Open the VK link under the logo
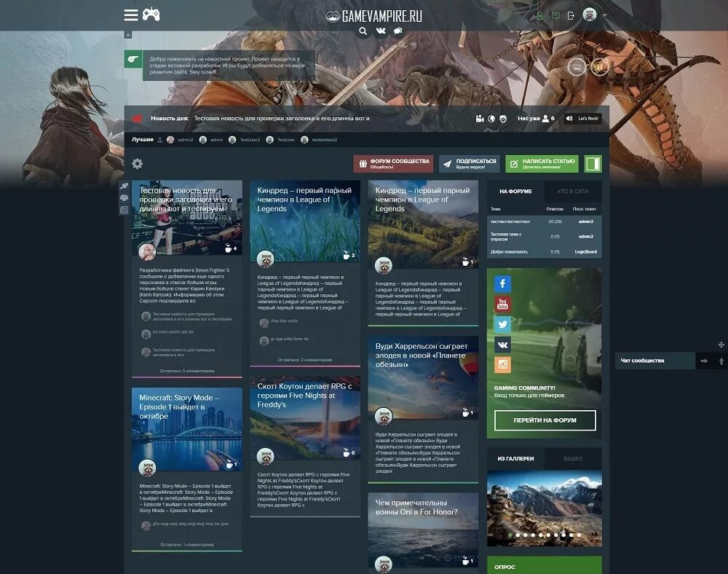Image resolution: width=728 pixels, height=574 pixels. tap(381, 31)
